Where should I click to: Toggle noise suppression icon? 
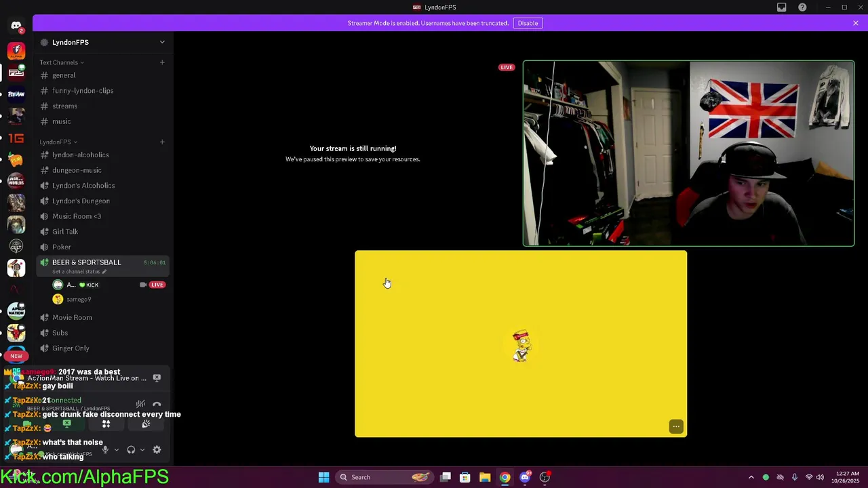tap(140, 405)
